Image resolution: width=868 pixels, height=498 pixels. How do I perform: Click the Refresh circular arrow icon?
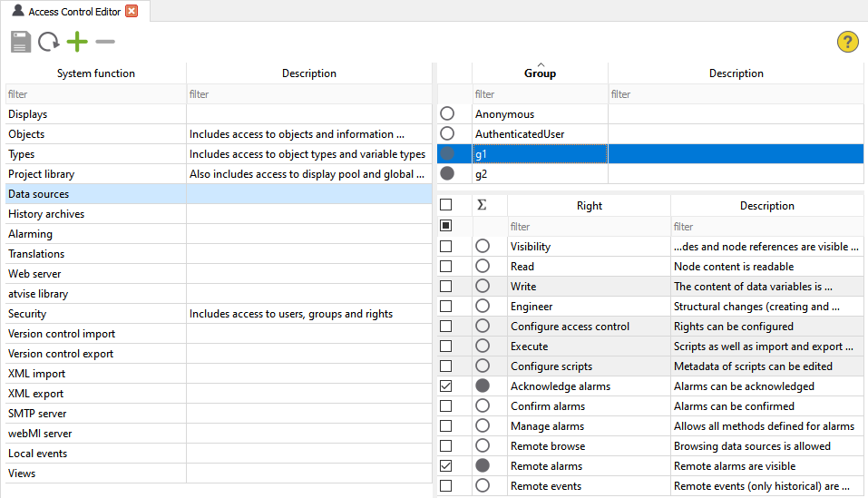coord(49,42)
